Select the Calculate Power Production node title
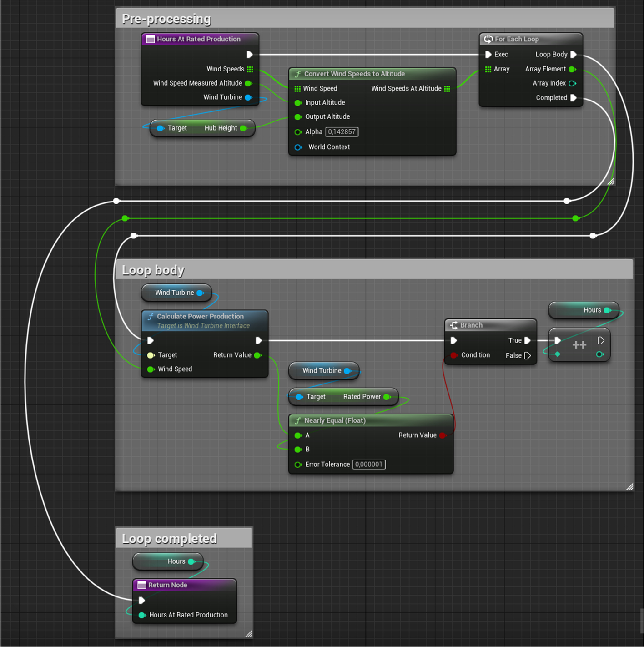The image size is (644, 647). (200, 316)
